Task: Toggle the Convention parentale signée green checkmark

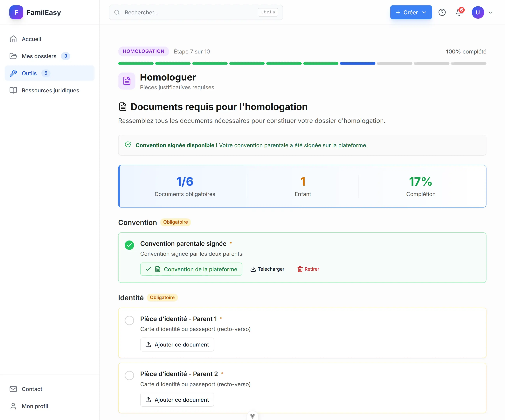Action: [x=129, y=245]
